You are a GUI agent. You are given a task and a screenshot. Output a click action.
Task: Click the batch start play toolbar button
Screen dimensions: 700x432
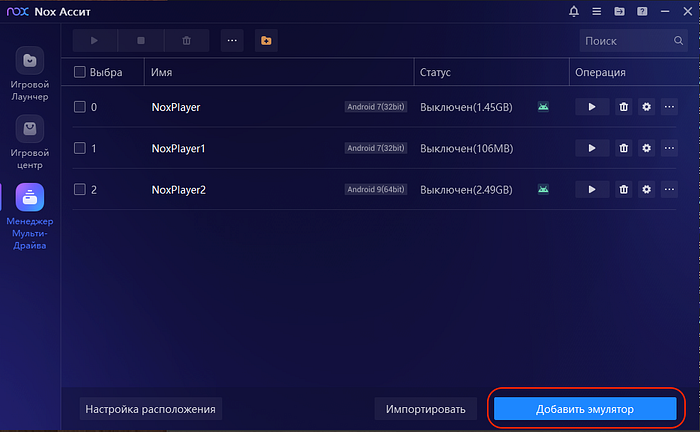(95, 41)
